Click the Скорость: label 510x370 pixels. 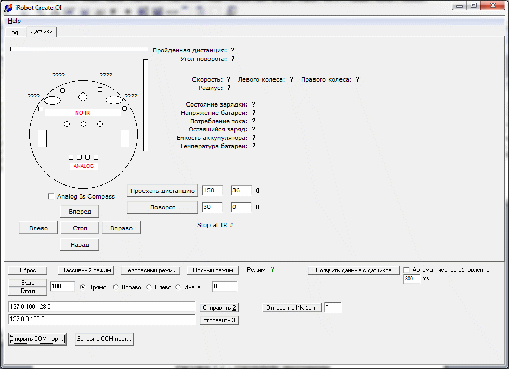(207, 79)
